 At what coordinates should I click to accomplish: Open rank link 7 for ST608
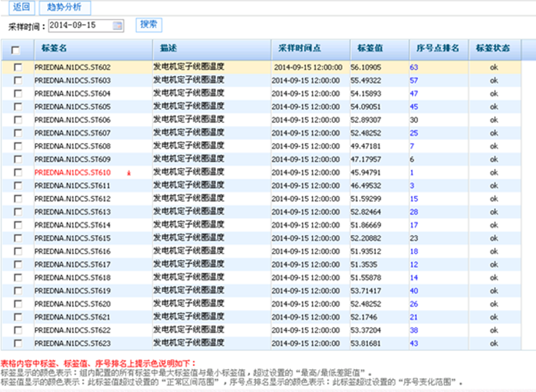coord(412,146)
